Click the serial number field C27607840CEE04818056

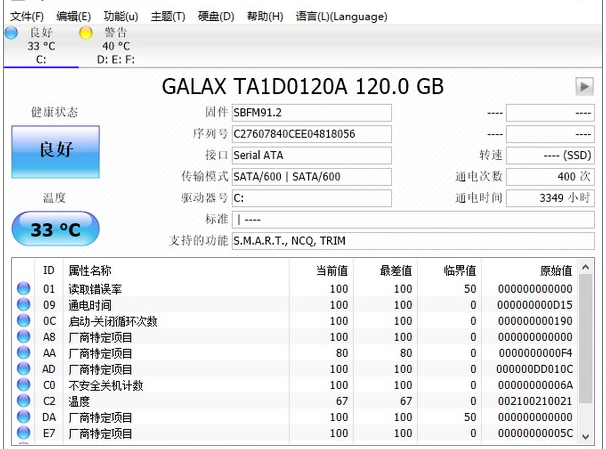click(312, 134)
